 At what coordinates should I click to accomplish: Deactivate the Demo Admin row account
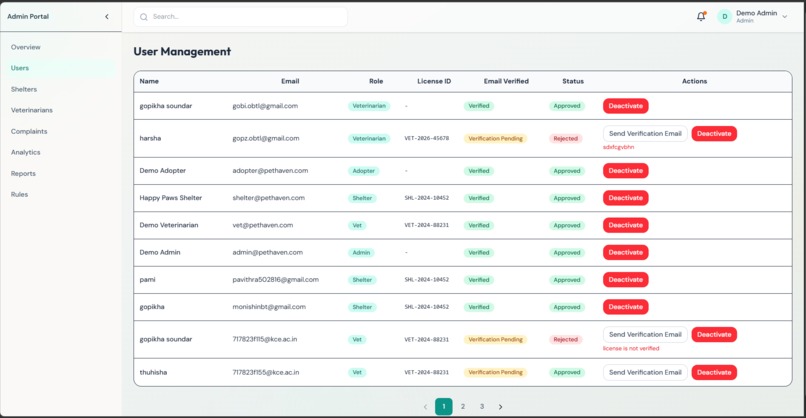click(x=626, y=252)
